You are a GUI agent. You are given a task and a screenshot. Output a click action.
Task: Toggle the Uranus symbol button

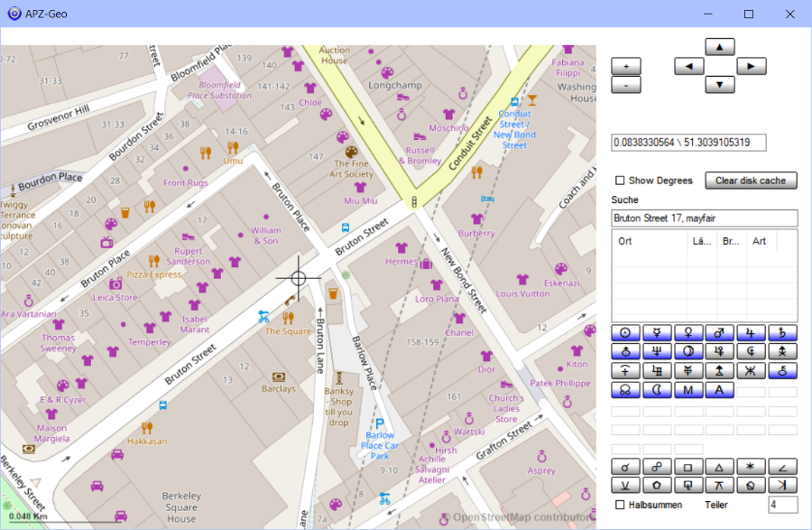(x=625, y=352)
